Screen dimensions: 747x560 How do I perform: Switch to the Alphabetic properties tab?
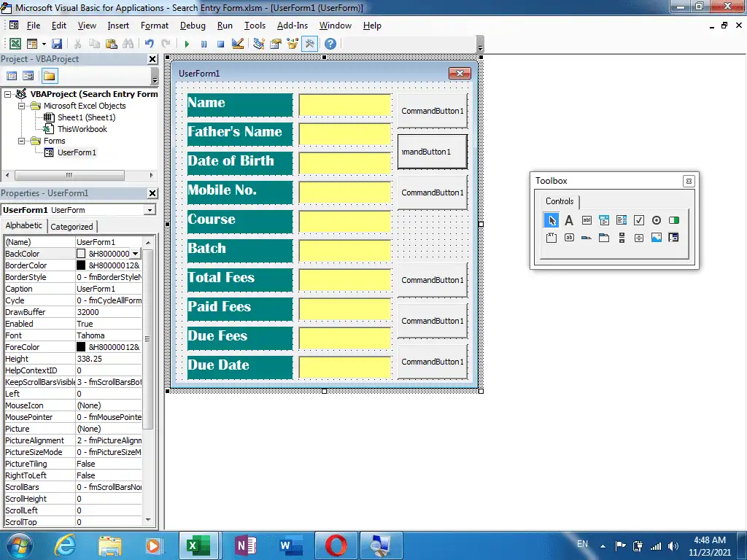tap(24, 226)
